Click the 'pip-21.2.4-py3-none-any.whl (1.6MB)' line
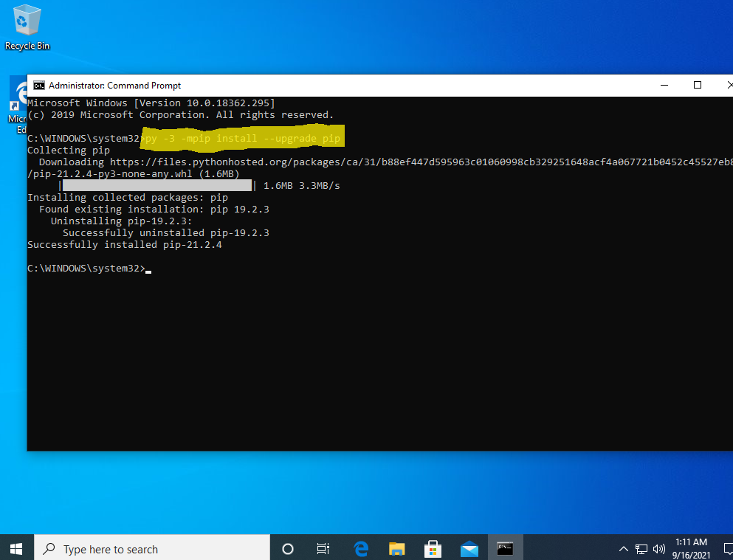This screenshot has height=560, width=733. pos(133,174)
